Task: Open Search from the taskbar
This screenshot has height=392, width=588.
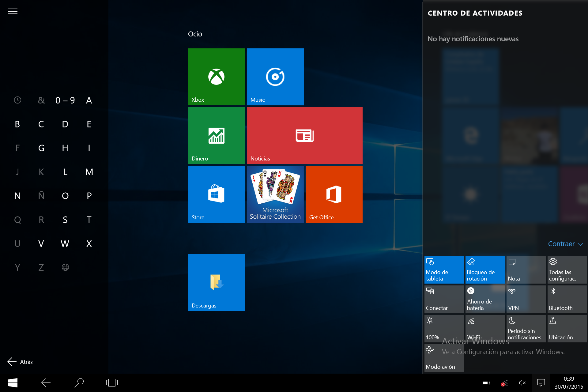Action: pos(79,383)
